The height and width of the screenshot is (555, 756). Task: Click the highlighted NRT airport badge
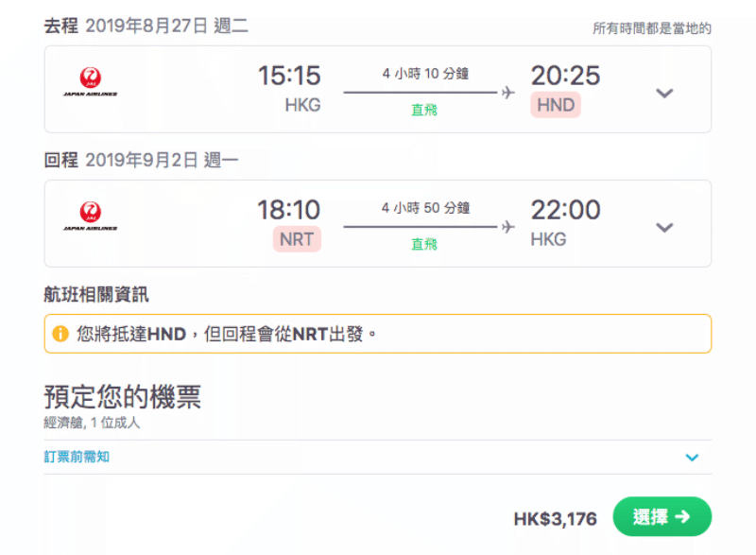pyautogui.click(x=297, y=238)
